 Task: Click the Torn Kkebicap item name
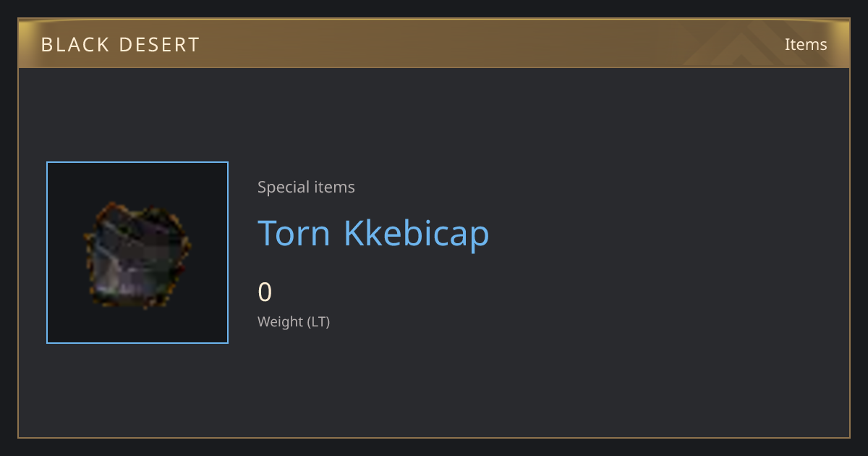373,233
